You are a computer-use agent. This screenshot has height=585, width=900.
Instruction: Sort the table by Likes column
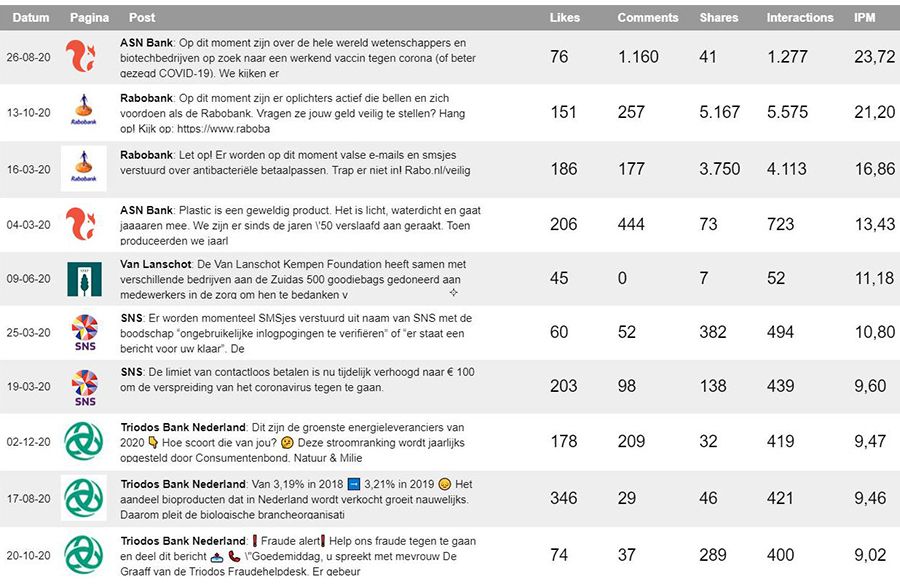click(x=564, y=18)
